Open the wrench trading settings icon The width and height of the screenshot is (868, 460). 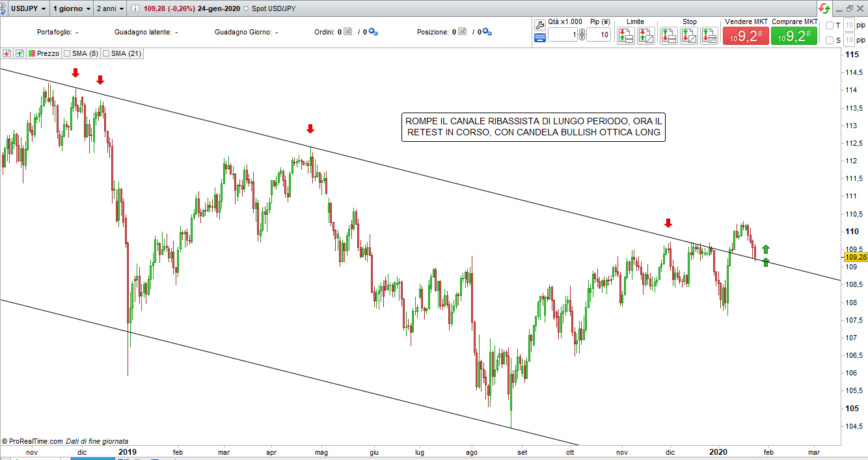(540, 25)
